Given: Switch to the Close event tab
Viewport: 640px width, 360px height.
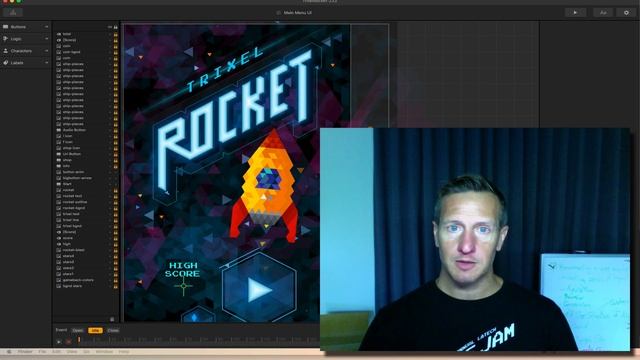Looking at the screenshot, I should (113, 330).
